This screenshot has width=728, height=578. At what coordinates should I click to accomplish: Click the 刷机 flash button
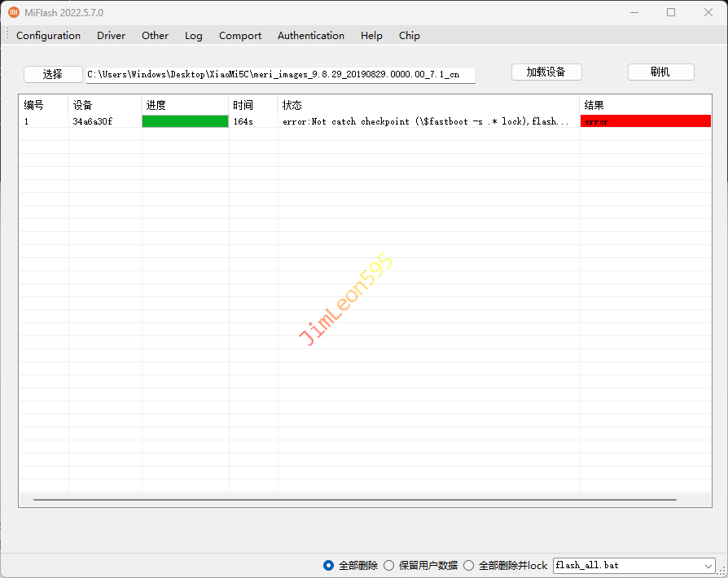(x=660, y=72)
